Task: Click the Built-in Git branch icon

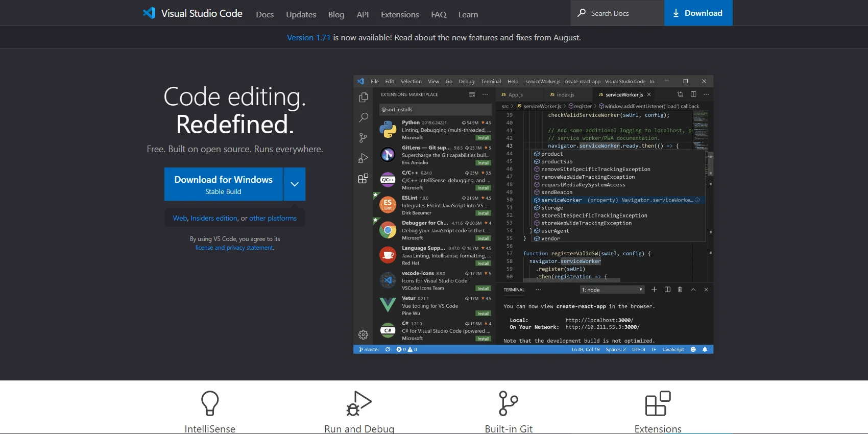Action: (x=508, y=403)
